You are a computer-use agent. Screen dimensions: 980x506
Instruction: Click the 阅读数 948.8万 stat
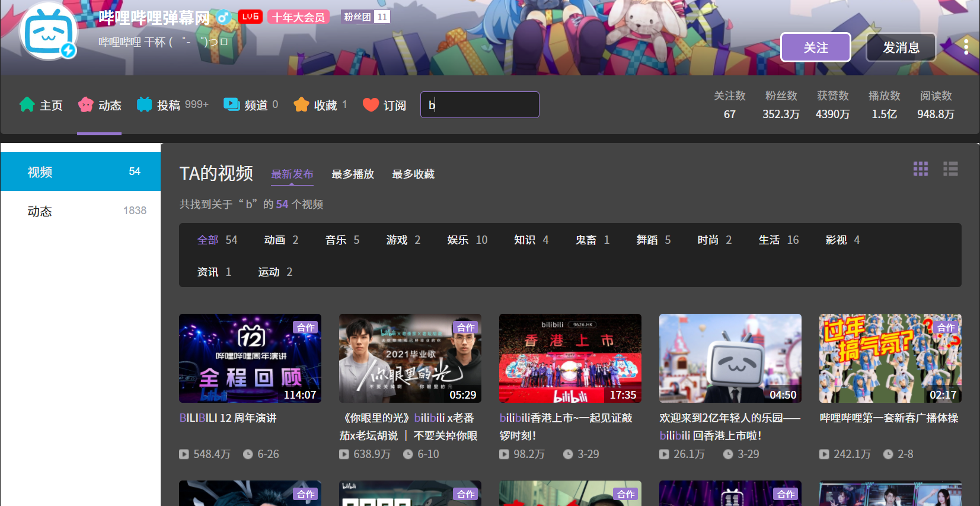(x=936, y=104)
